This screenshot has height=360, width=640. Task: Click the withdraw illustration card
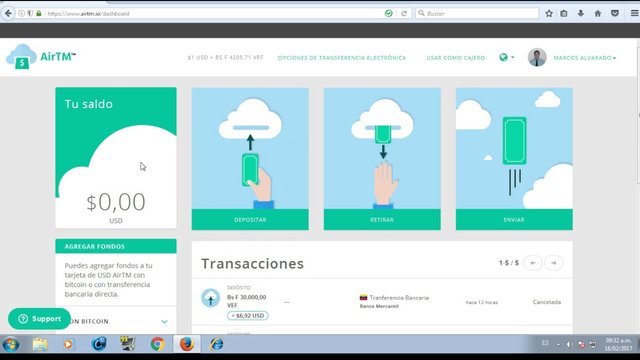pos(382,149)
